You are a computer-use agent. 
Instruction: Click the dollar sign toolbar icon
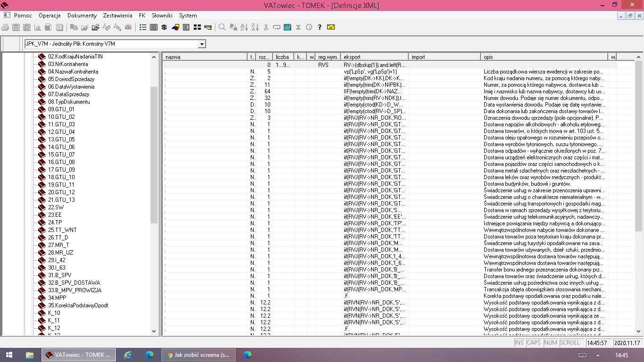[x=164, y=27]
